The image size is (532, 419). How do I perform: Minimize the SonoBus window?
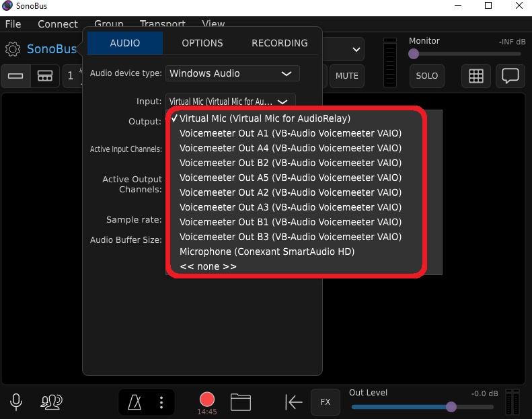[x=458, y=6]
